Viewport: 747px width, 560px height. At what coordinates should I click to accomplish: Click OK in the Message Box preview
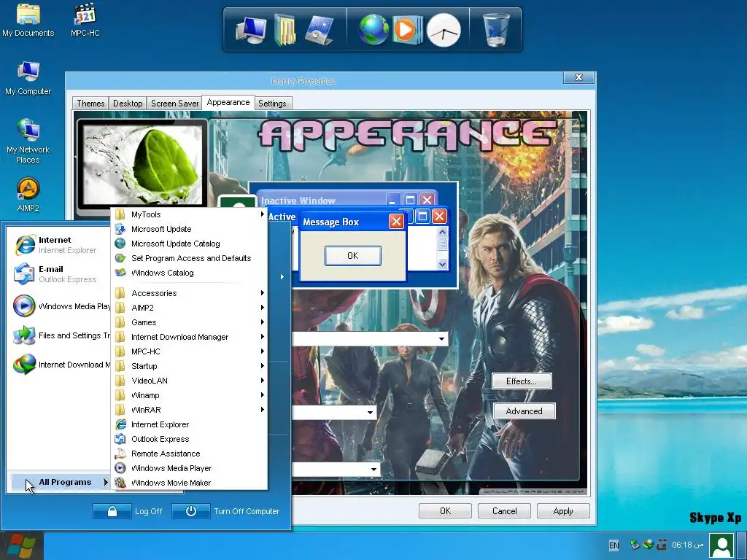coord(353,256)
